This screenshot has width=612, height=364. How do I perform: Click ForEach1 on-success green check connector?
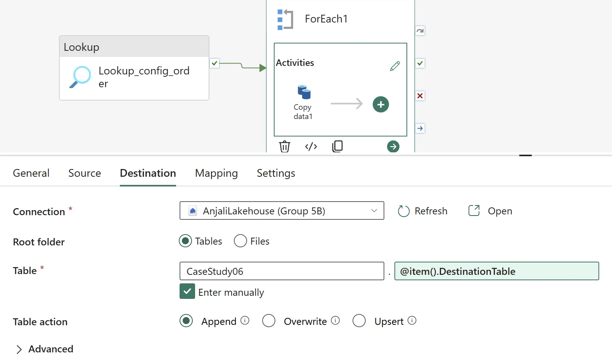coord(420,63)
